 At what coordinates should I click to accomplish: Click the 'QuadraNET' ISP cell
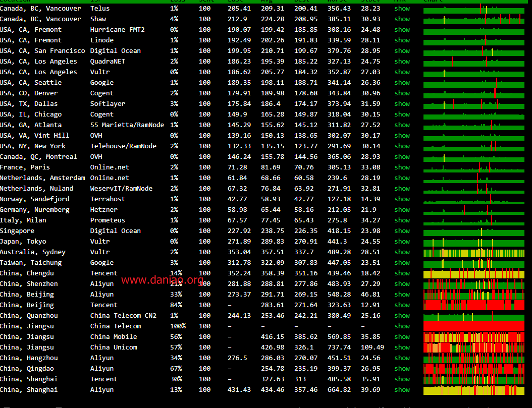[108, 62]
